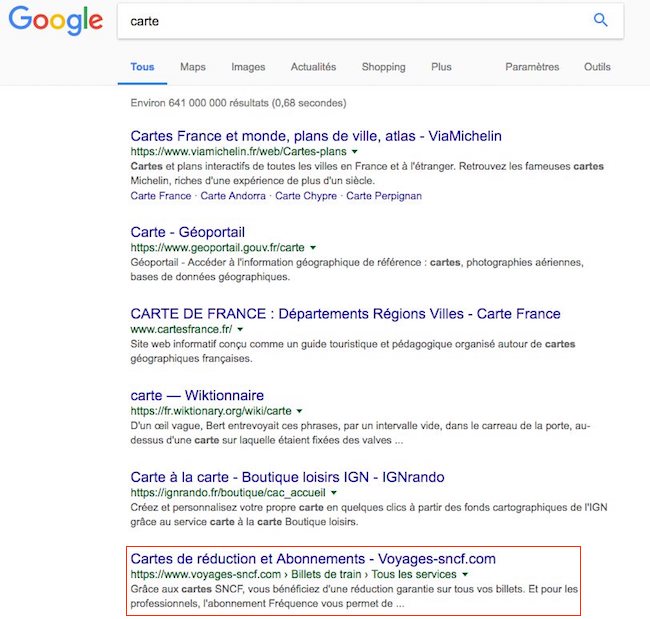The image size is (650, 619).
Task: Open Cartes de réduction Voyages-sncf.com result
Action: (313, 558)
